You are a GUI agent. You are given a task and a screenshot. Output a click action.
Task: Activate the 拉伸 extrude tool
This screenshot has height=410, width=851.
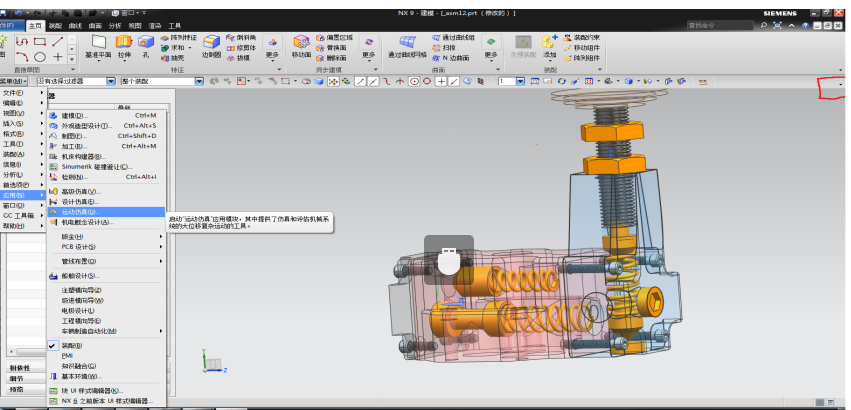124,47
